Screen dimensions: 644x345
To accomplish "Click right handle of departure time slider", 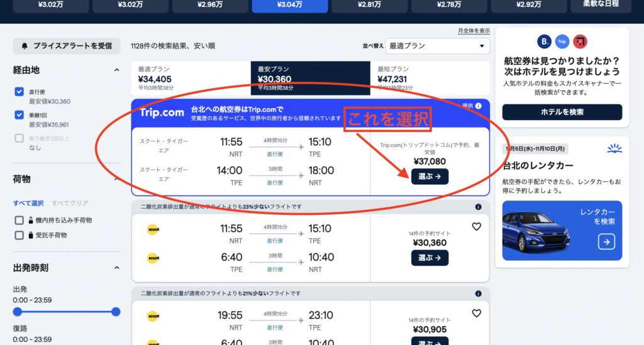I will [116, 312].
